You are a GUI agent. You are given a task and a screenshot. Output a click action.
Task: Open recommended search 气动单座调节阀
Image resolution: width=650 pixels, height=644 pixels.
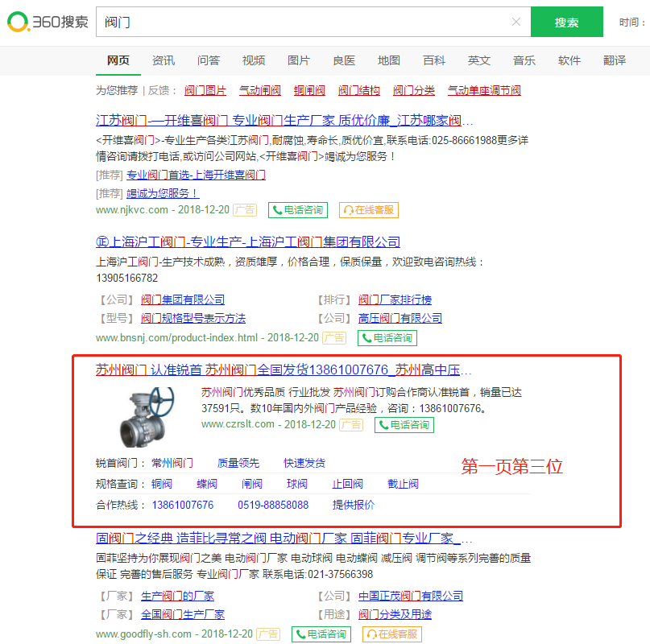pyautogui.click(x=484, y=90)
